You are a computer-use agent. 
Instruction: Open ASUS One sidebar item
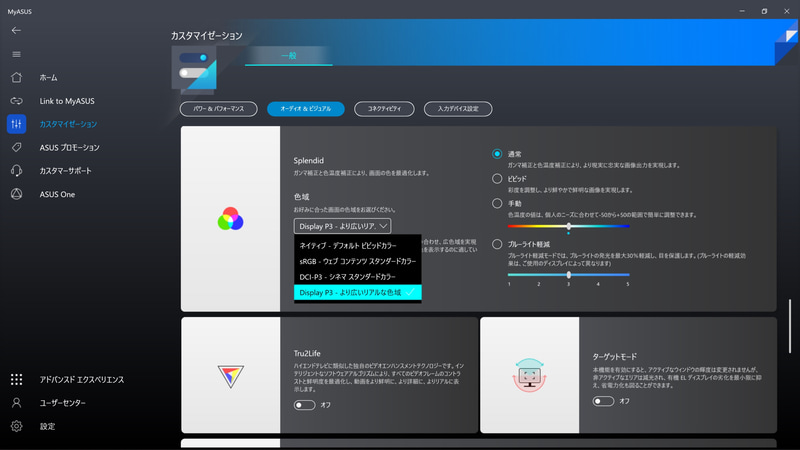57,194
